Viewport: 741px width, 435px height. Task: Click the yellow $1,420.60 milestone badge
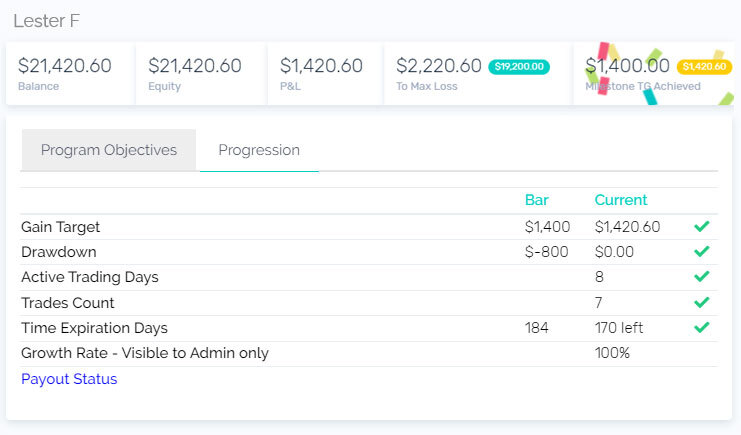(x=704, y=67)
